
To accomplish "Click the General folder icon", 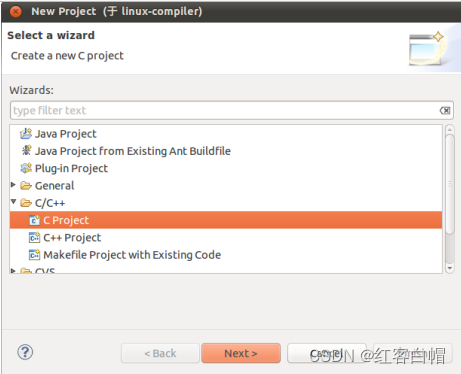I will [x=26, y=185].
